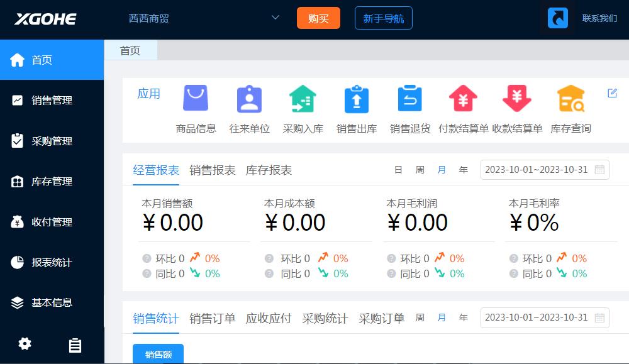The height and width of the screenshot is (364, 629).
Task: Open 采购管理 in the sidebar
Action: click(52, 141)
